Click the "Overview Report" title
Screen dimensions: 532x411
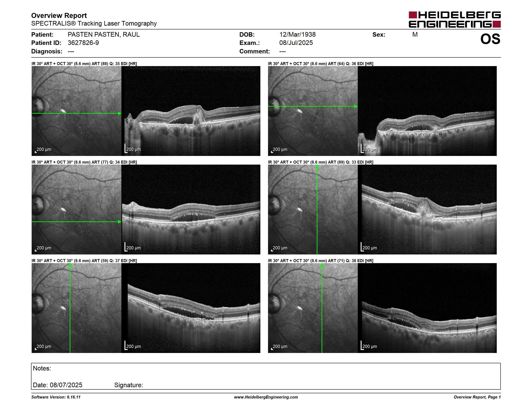[x=59, y=16]
